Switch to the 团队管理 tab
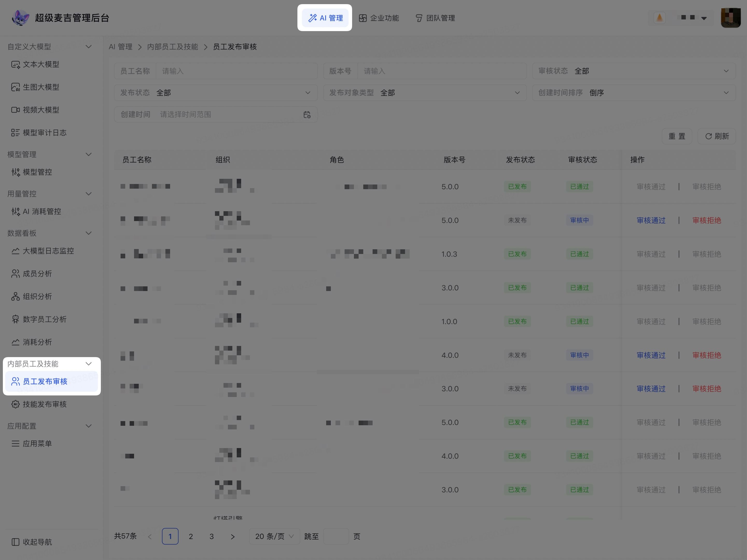 (x=435, y=18)
